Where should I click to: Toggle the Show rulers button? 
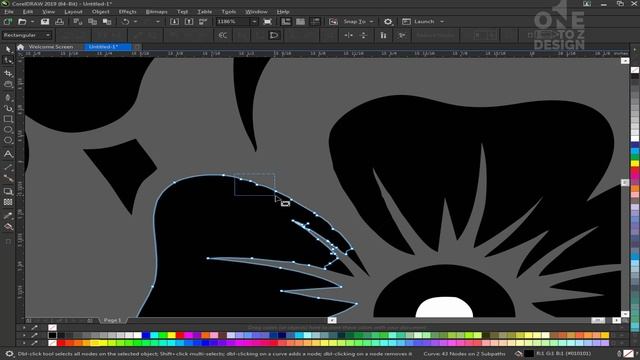286,22
